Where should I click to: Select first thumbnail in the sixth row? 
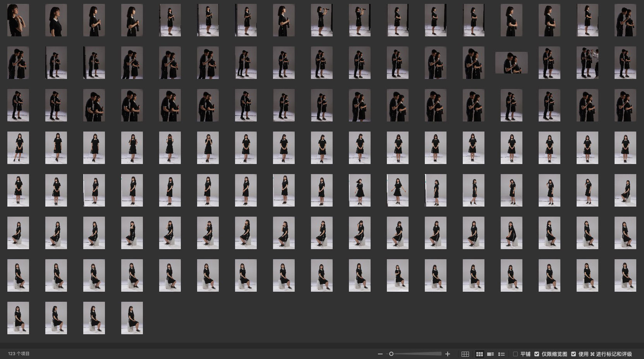point(18,233)
